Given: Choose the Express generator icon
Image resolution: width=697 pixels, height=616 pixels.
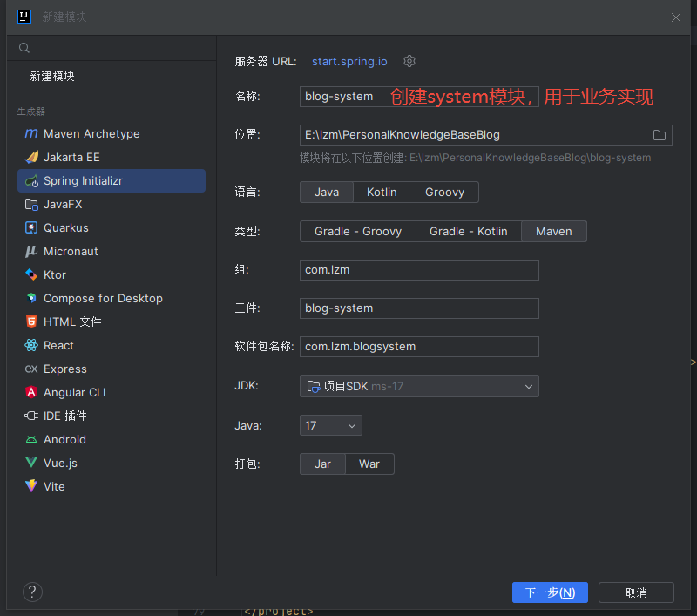Looking at the screenshot, I should [x=31, y=369].
